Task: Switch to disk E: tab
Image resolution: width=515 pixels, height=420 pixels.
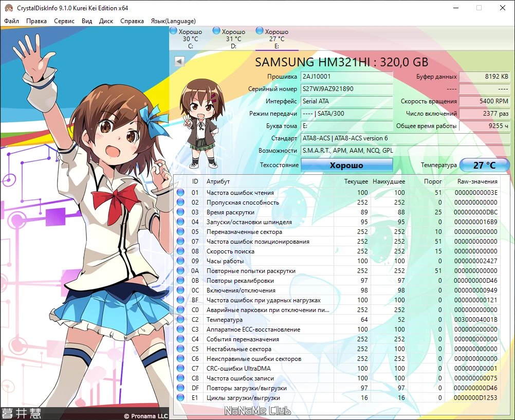Action: click(x=277, y=39)
